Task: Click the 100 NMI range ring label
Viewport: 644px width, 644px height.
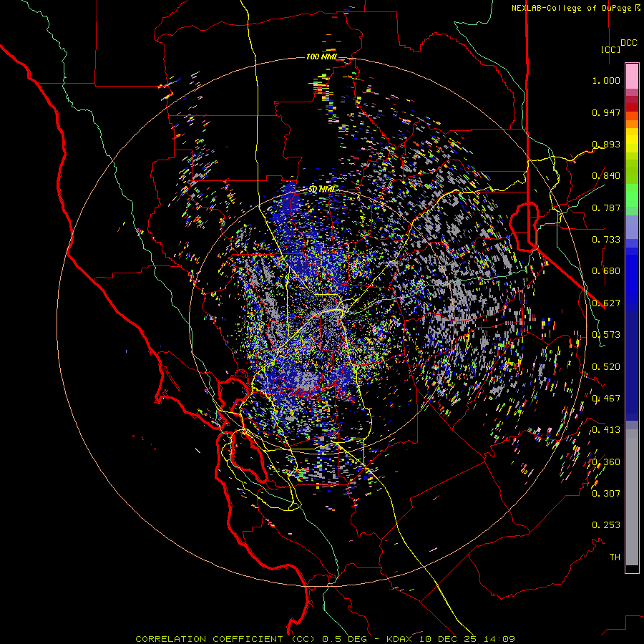Action: [x=321, y=57]
